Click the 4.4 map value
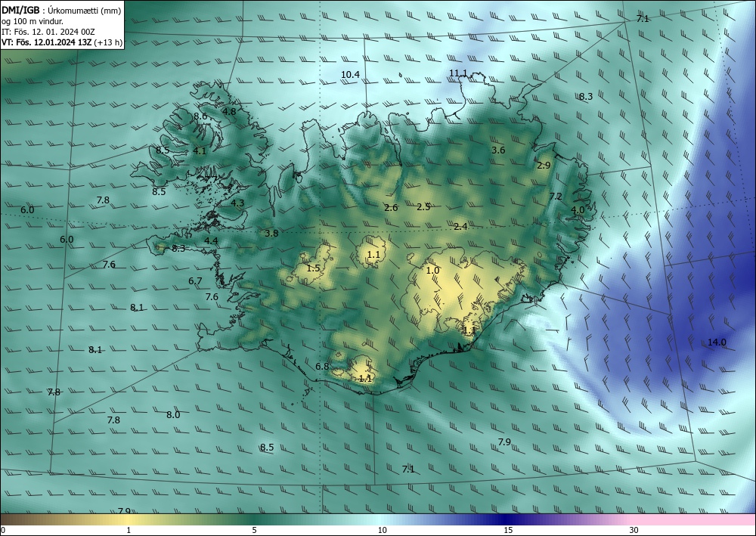Screen dimensions: 756x536 211,240
